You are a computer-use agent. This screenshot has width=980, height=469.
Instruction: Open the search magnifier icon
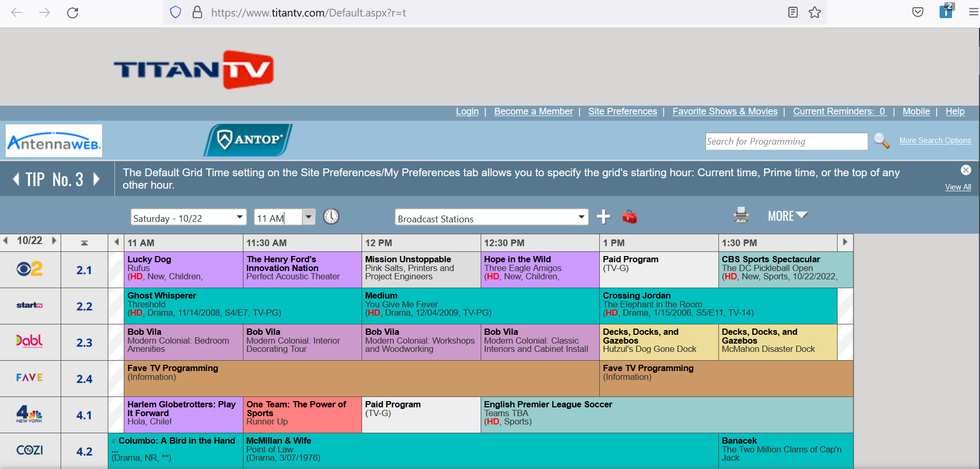pos(882,141)
